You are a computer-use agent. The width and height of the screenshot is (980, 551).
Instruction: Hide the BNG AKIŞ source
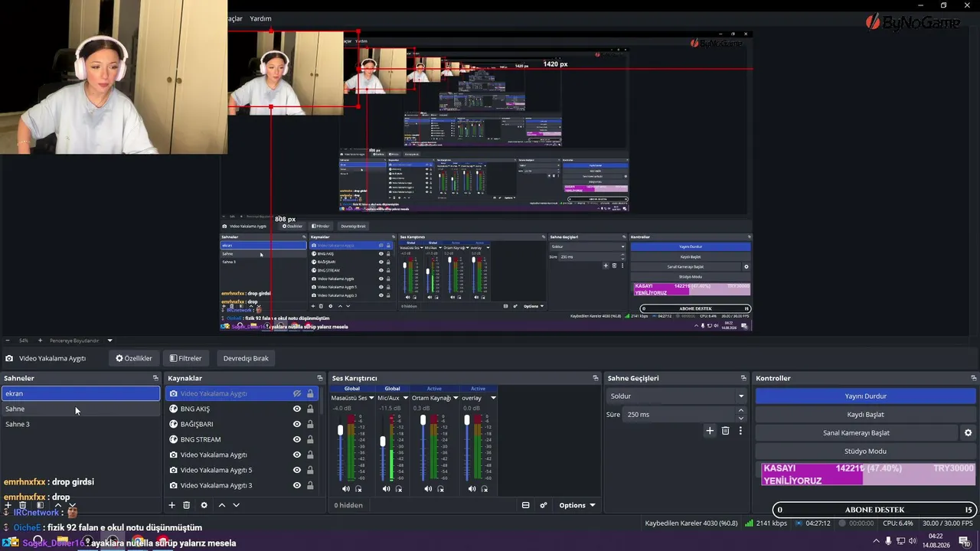click(x=297, y=409)
